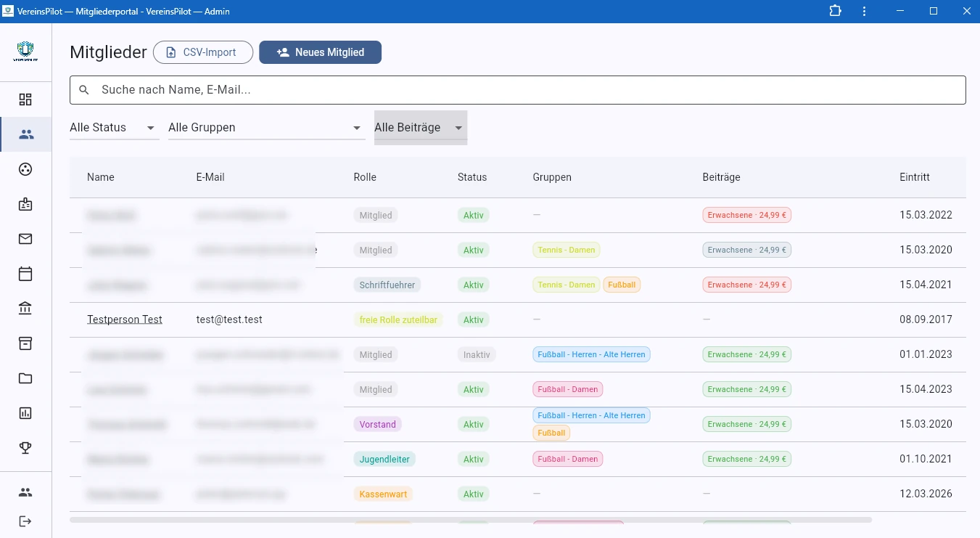Click the logout icon at sidebar bottom
This screenshot has height=538, width=980.
[x=25, y=521]
